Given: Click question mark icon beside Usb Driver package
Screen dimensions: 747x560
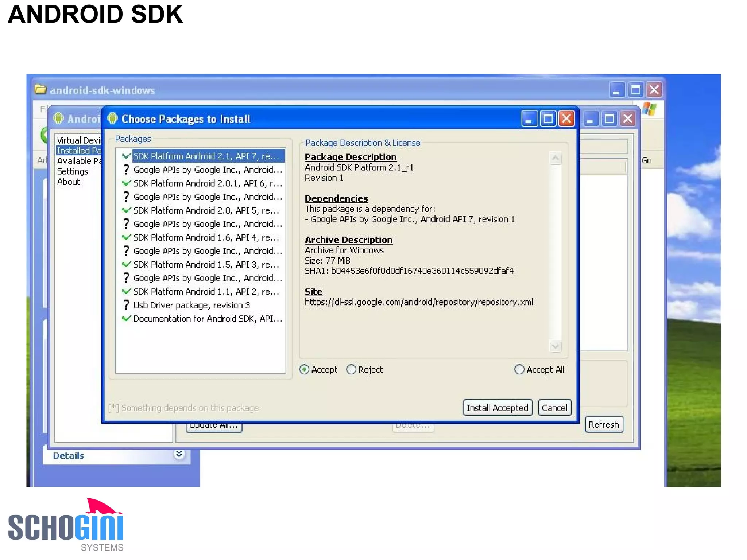Looking at the screenshot, I should point(126,305).
